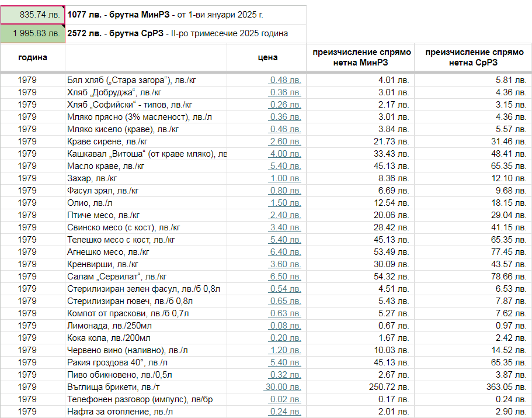Select the 'Олио, лв./л' cell
This screenshot has height=418, width=532.
point(146,203)
